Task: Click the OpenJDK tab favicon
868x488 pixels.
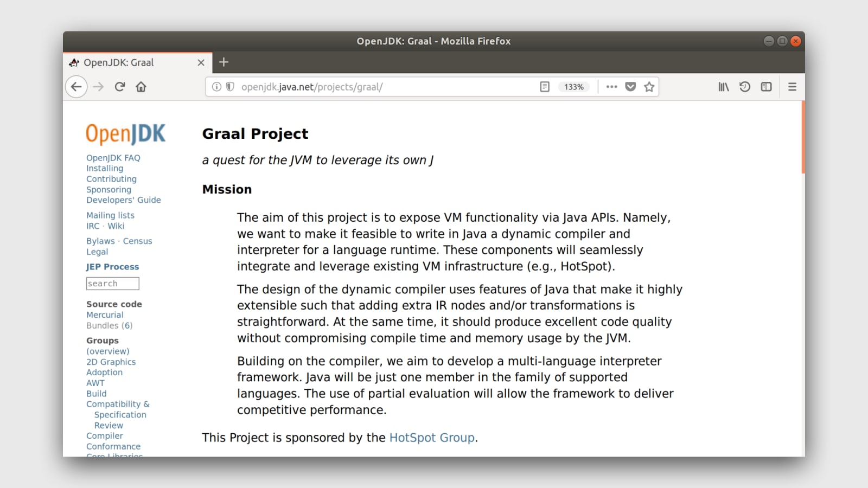Action: [x=74, y=62]
